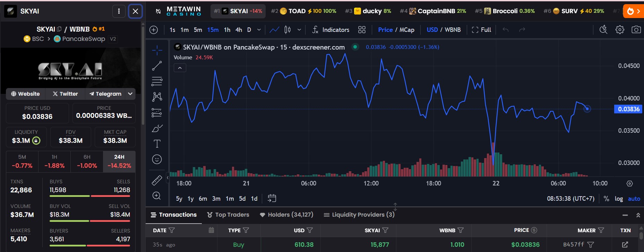Click the go-to-date calendar icon
The image size is (644, 252).
pyautogui.click(x=272, y=198)
